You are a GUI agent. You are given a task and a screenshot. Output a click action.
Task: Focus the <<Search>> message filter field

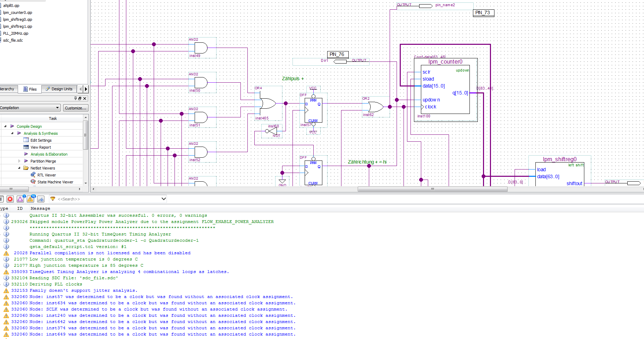(x=109, y=199)
